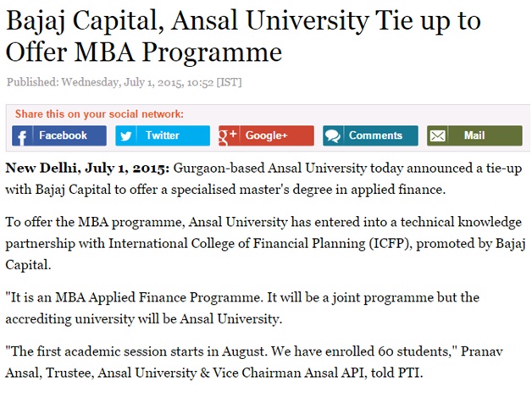
Task: Open the Comments button label
Action: (x=375, y=135)
